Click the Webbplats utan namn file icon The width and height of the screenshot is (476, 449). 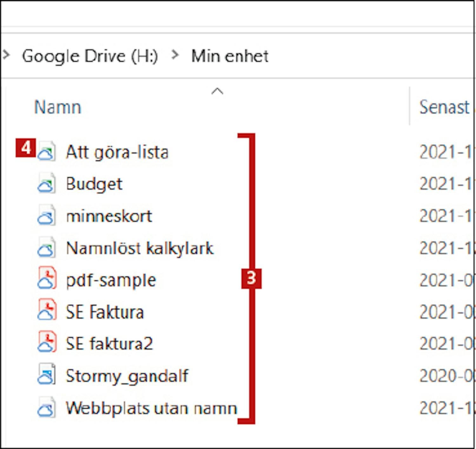point(47,408)
